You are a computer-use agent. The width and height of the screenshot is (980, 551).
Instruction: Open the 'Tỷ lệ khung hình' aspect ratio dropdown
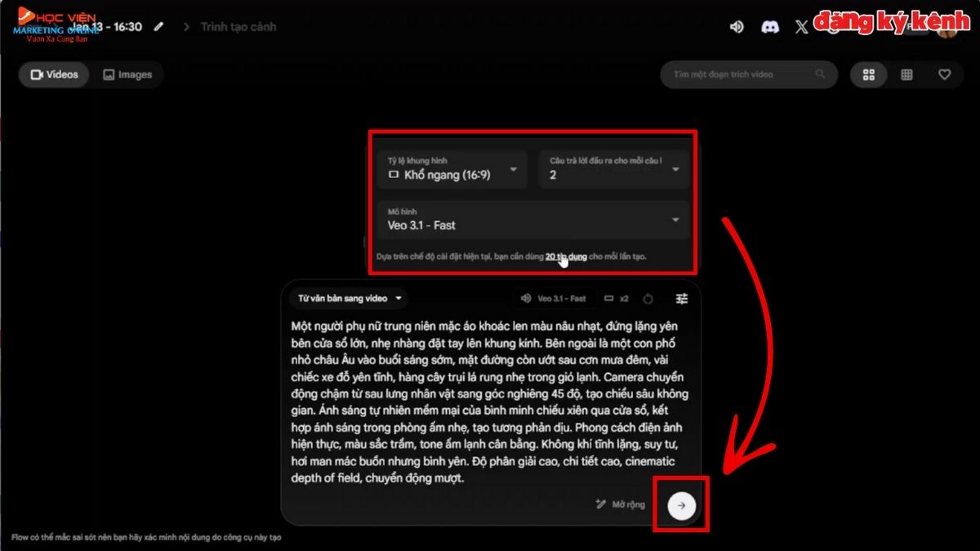click(x=452, y=170)
